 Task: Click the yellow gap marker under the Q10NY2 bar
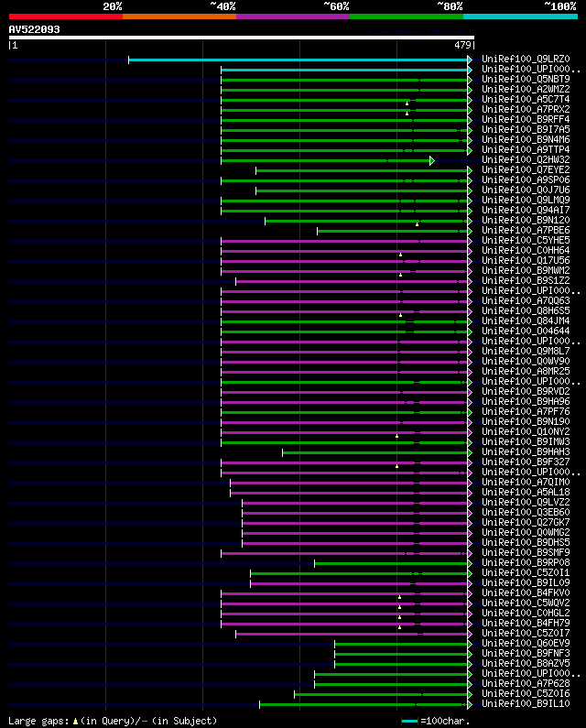(396, 436)
